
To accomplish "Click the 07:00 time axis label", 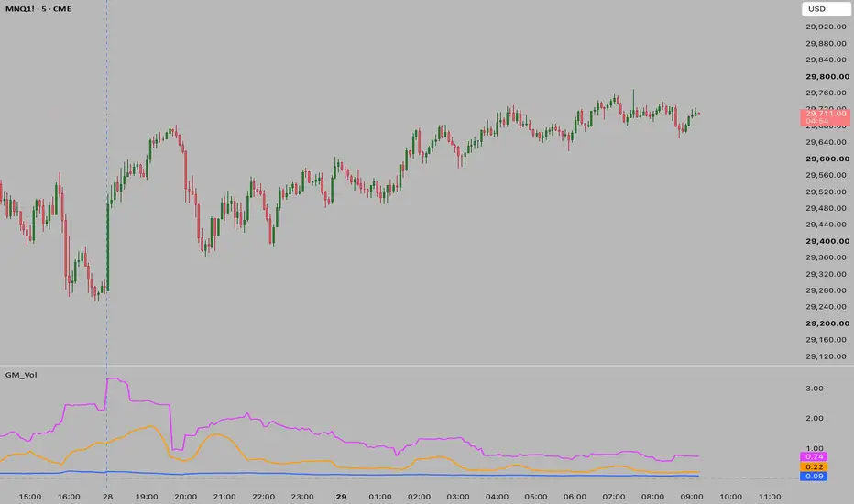I will click(614, 497).
